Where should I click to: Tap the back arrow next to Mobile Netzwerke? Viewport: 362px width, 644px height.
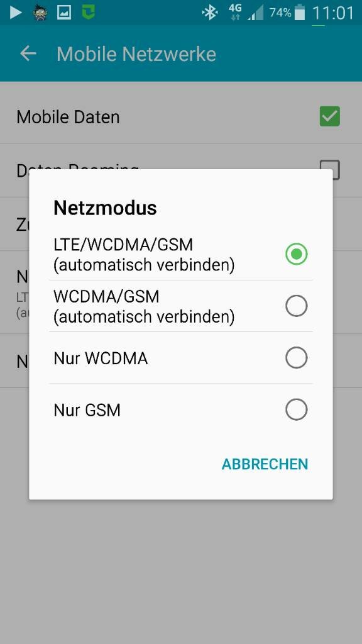point(28,54)
